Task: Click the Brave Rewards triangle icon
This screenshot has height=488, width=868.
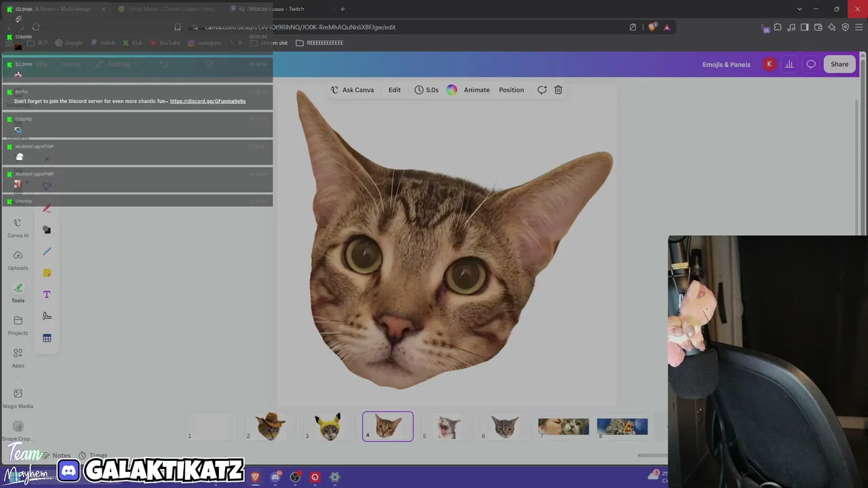Action: click(667, 27)
